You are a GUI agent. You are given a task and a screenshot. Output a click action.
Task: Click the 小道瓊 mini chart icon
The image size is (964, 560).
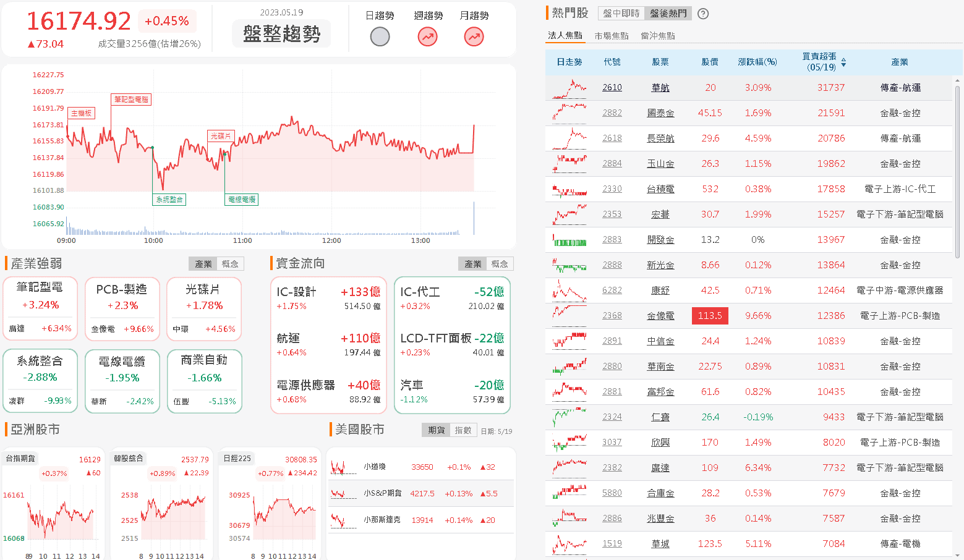coord(343,467)
